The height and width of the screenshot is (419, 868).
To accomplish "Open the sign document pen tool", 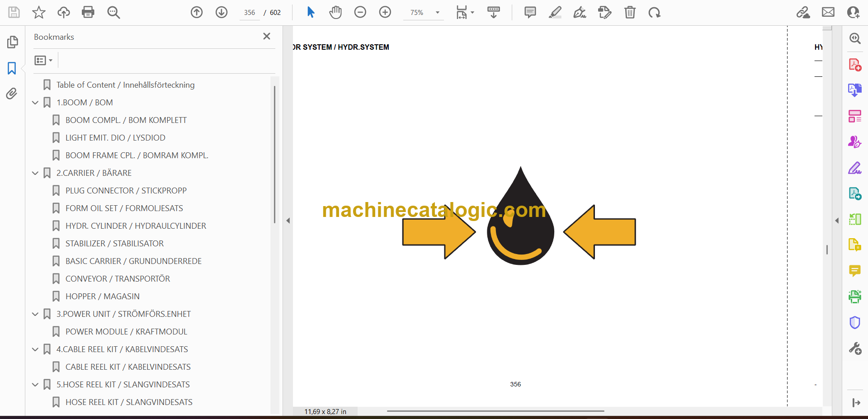I will tap(580, 12).
